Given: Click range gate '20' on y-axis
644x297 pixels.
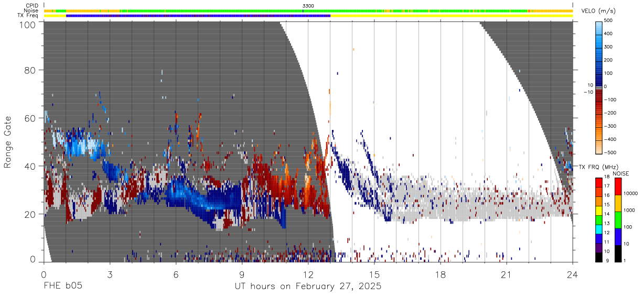Looking at the screenshot, I should [30, 215].
